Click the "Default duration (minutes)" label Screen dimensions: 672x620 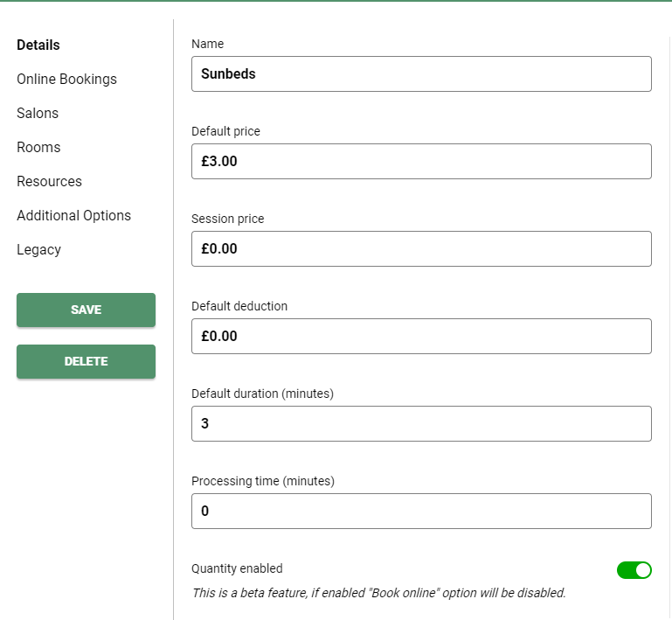pyautogui.click(x=262, y=394)
